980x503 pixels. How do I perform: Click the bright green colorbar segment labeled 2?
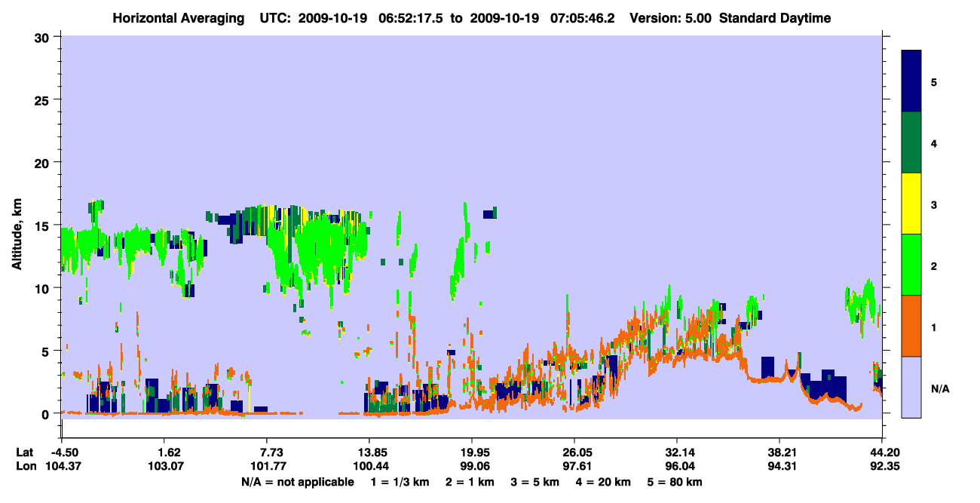[911, 265]
